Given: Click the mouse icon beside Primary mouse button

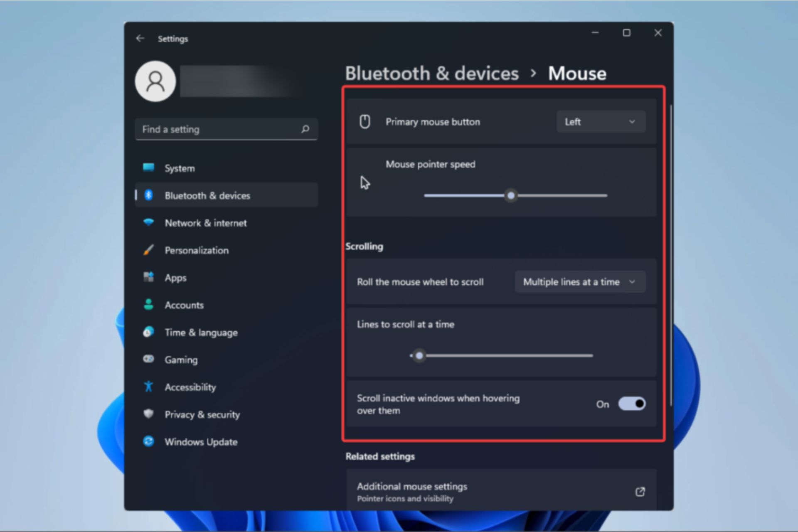Looking at the screenshot, I should tap(365, 122).
